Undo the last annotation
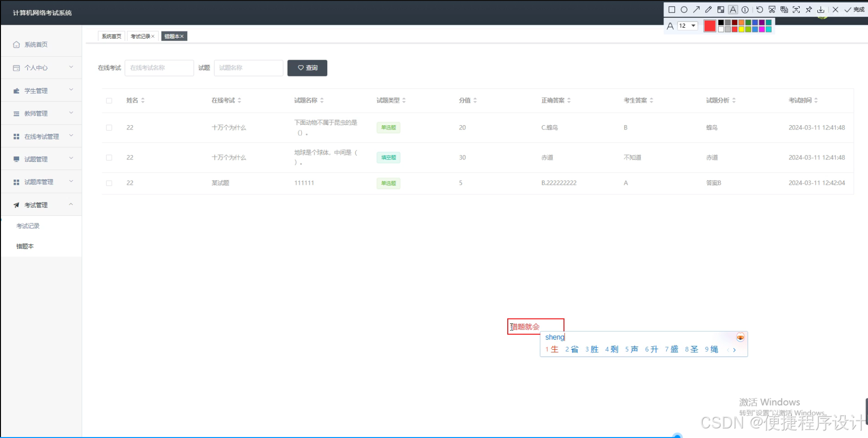 pos(760,10)
